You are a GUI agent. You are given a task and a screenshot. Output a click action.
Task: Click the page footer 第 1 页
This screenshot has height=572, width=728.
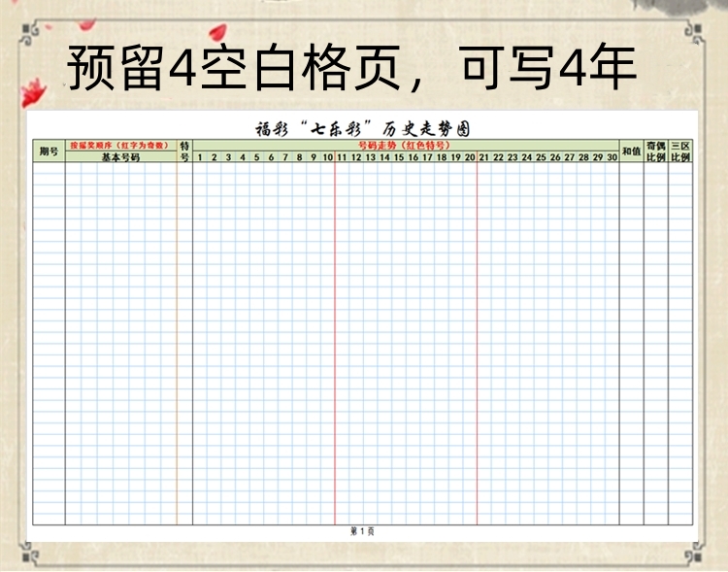[x=362, y=531]
